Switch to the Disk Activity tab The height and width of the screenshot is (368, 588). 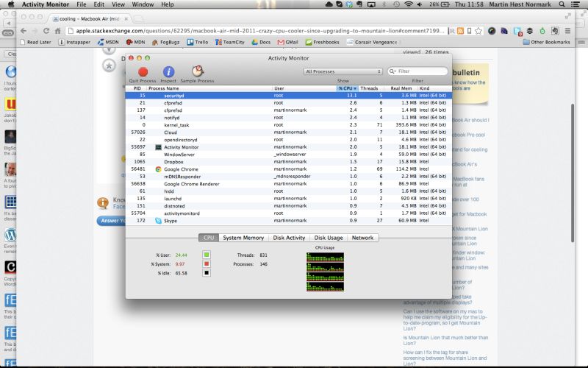click(289, 238)
